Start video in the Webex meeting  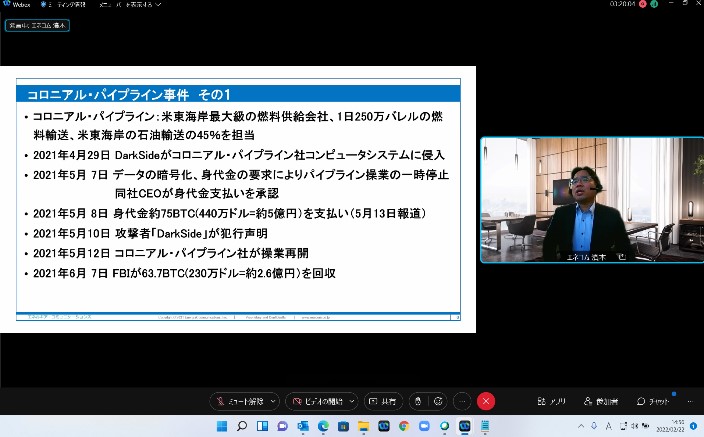(317, 401)
